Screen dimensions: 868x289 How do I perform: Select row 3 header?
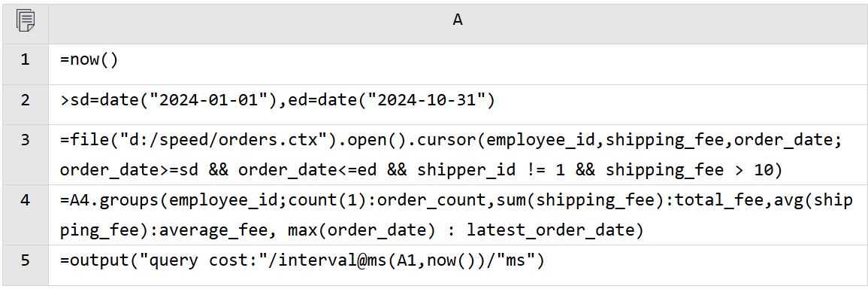tap(25, 140)
